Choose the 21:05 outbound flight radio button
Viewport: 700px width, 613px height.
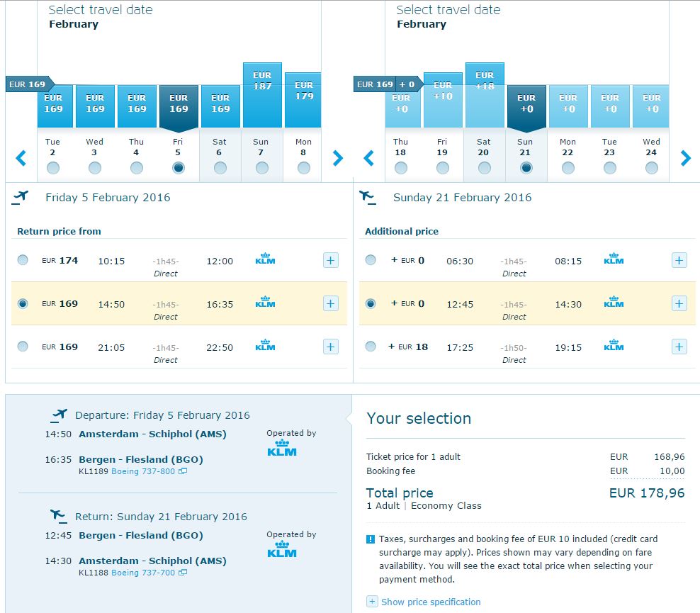click(x=23, y=347)
